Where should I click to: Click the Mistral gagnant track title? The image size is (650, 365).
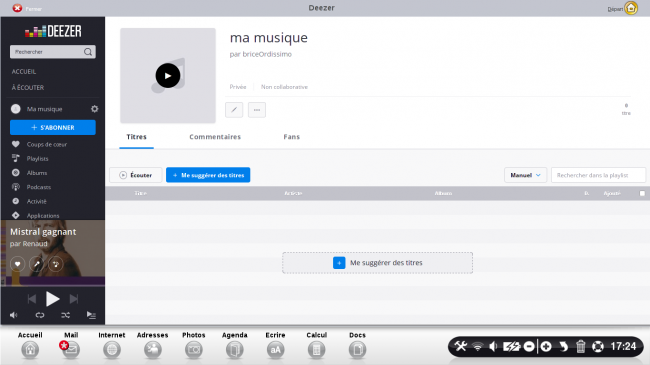coord(43,232)
